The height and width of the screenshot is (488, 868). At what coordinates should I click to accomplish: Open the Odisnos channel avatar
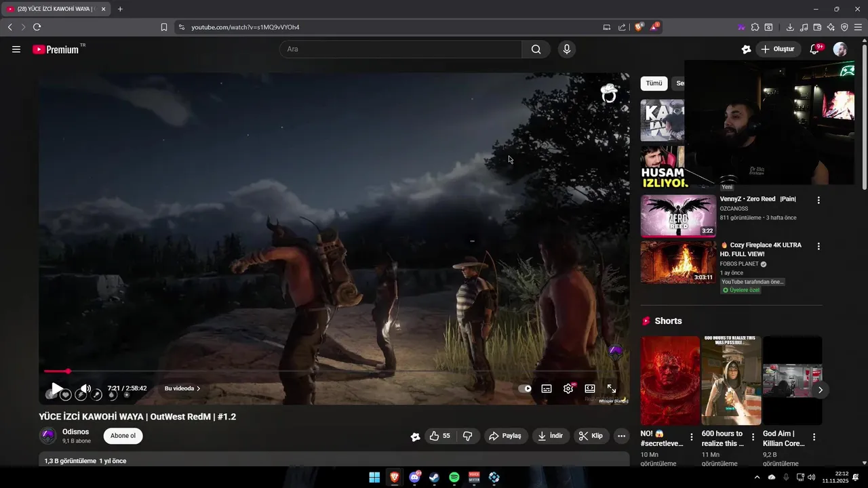click(47, 436)
